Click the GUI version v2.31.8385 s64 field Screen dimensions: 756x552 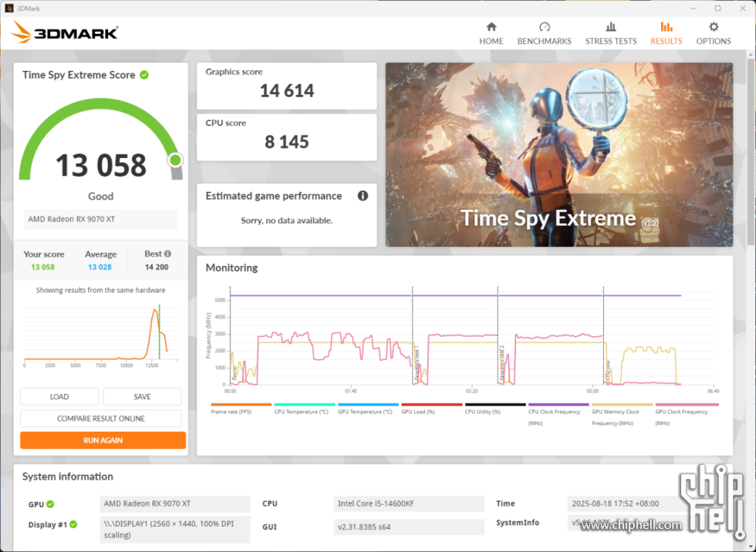click(x=409, y=527)
